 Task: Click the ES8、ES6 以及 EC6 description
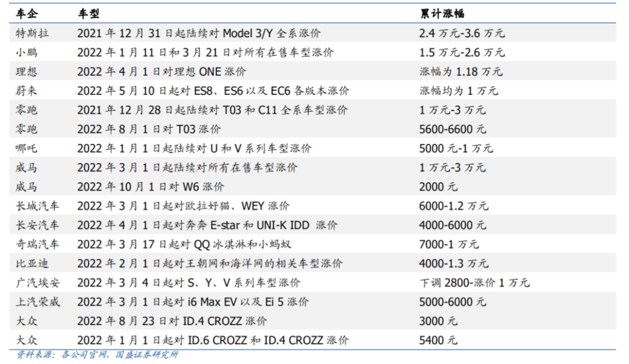[x=213, y=91]
